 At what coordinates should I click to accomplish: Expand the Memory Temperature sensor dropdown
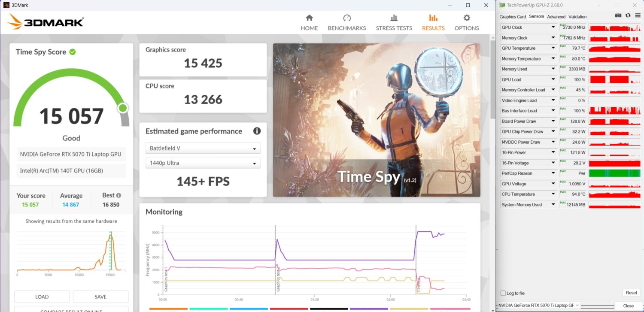point(553,59)
